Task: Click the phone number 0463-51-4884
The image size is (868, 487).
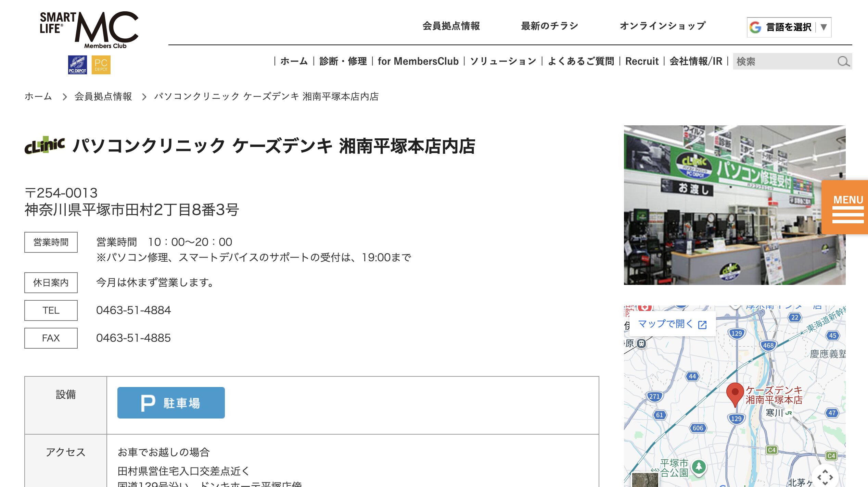Action: [x=133, y=310]
